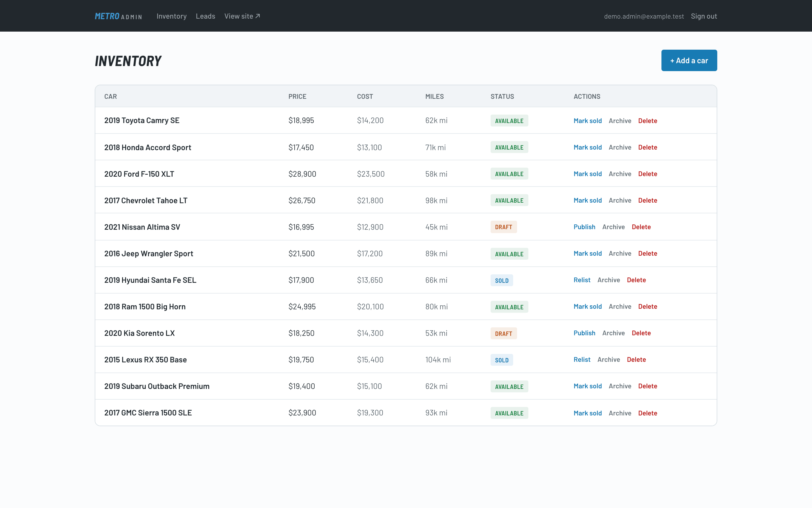This screenshot has height=508, width=812.
Task: Mark the 2019 Toyota Camry SE sold
Action: (588, 121)
